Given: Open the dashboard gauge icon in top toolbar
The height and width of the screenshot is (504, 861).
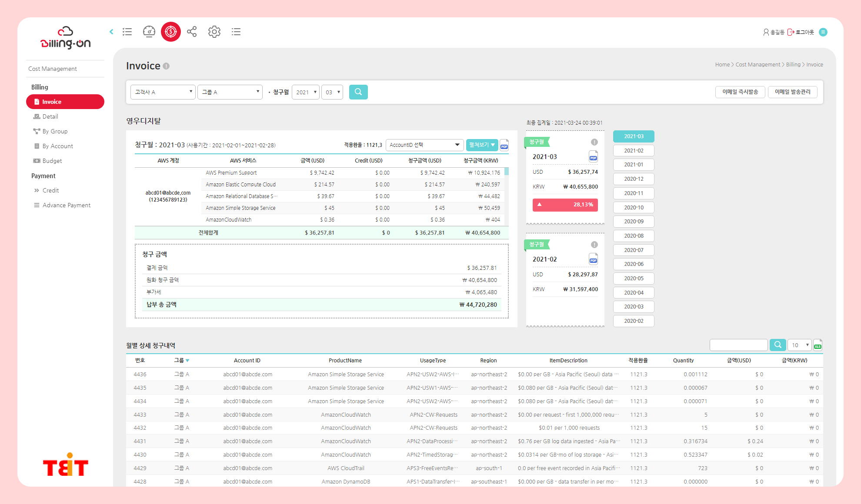Looking at the screenshot, I should coord(149,32).
